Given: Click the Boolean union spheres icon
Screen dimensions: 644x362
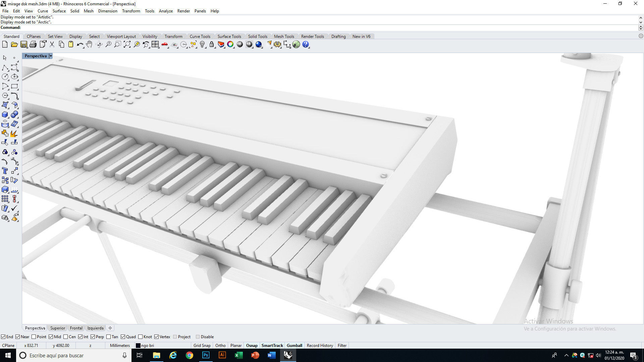Looking at the screenshot, I should (x=14, y=114).
